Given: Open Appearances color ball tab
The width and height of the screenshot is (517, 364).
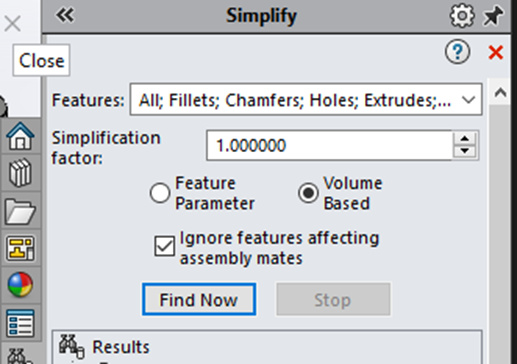Looking at the screenshot, I should pyautogui.click(x=20, y=285).
